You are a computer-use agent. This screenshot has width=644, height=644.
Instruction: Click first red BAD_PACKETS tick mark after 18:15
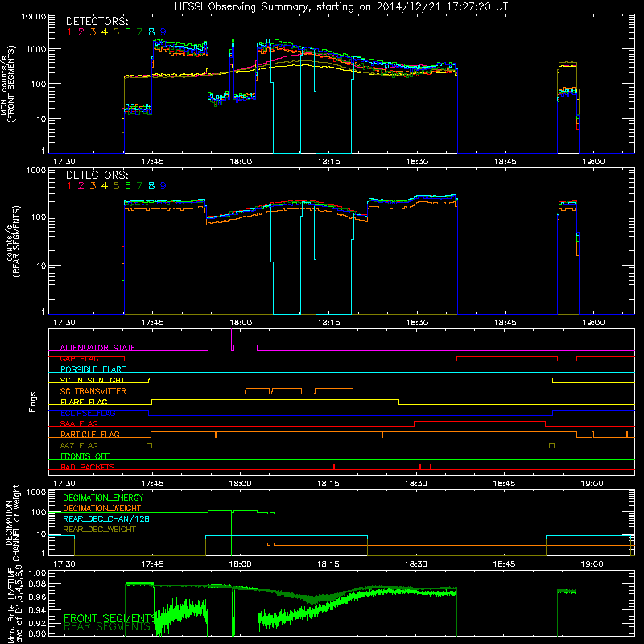point(334,467)
